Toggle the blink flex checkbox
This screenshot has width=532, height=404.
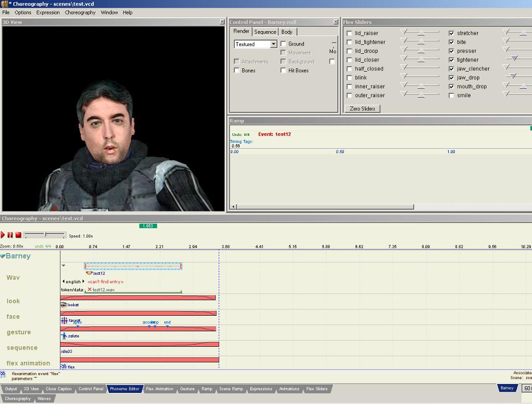349,78
